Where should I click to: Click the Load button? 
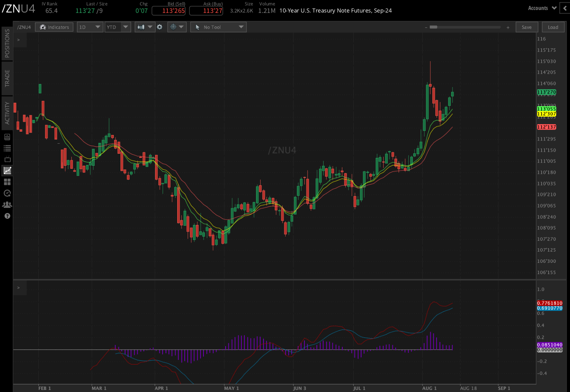(x=553, y=27)
